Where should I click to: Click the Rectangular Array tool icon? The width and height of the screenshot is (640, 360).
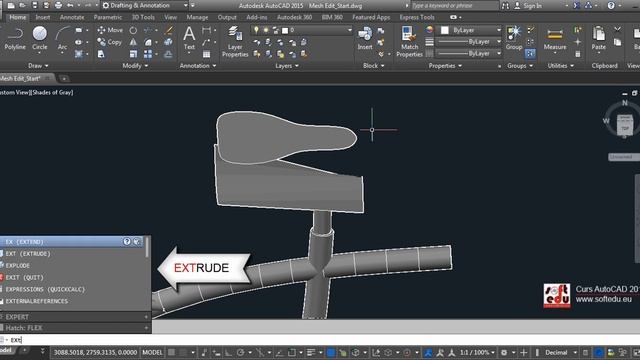(x=148, y=54)
